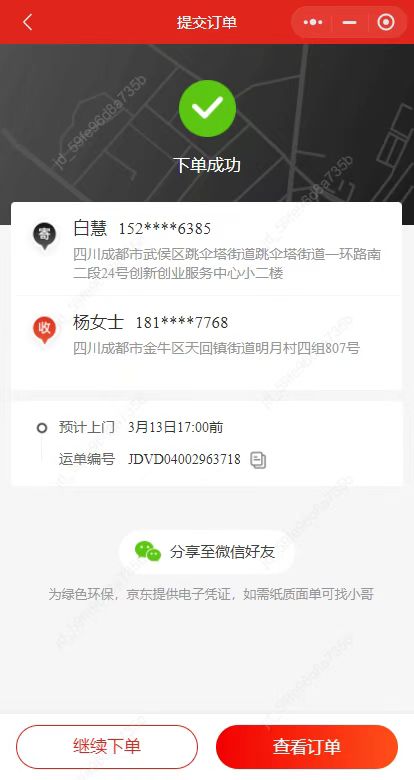Click the timeline circle marker beside 预计上门
Viewport: 414px width, 780px height.
[42, 428]
